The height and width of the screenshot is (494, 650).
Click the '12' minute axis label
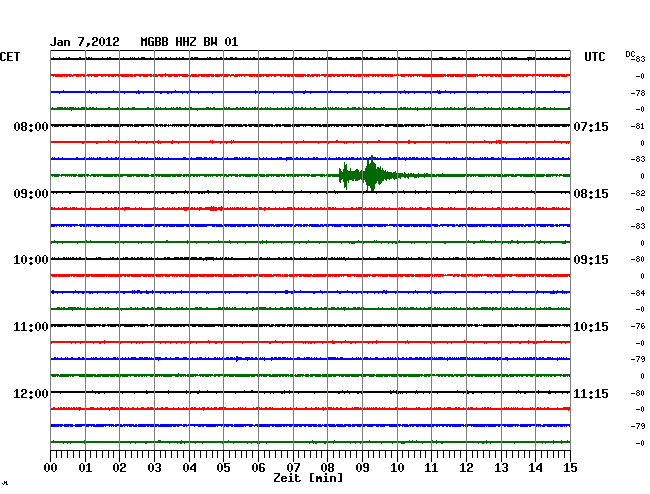pyautogui.click(x=466, y=467)
